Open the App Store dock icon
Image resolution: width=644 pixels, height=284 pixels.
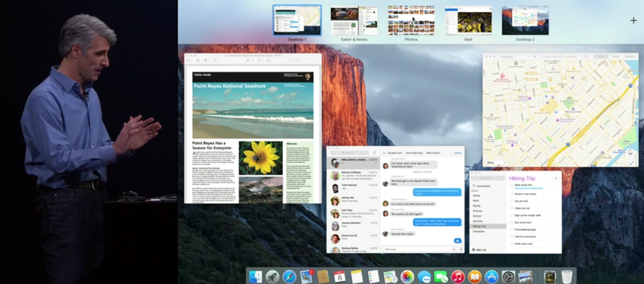pos(492,276)
